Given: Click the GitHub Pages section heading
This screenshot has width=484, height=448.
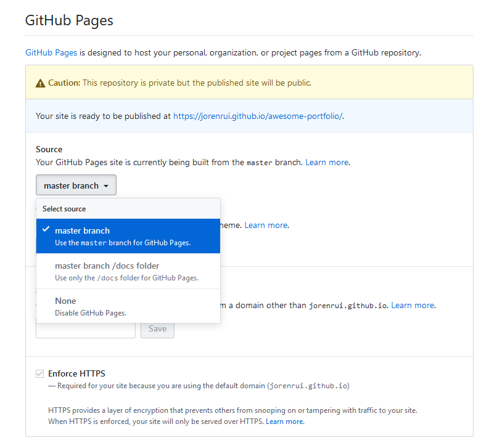Looking at the screenshot, I should point(69,21).
